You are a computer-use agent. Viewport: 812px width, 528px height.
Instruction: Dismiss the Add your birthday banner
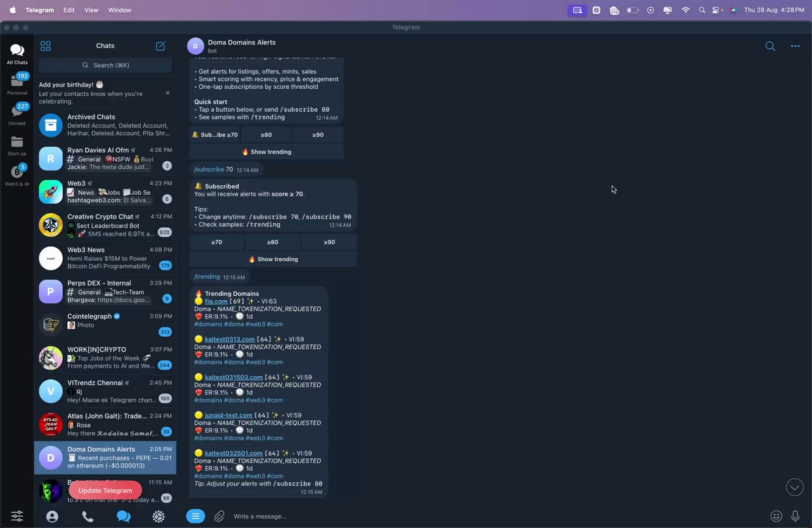pyautogui.click(x=167, y=93)
